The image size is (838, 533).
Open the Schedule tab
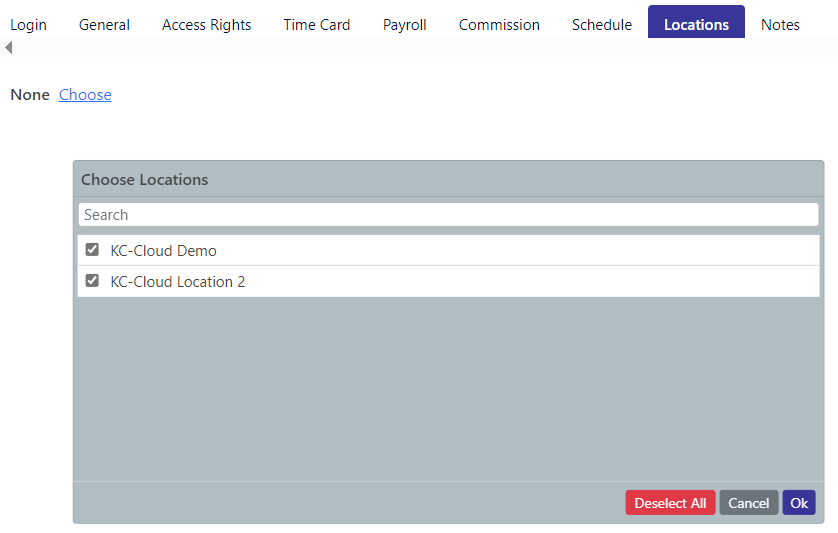coord(602,25)
